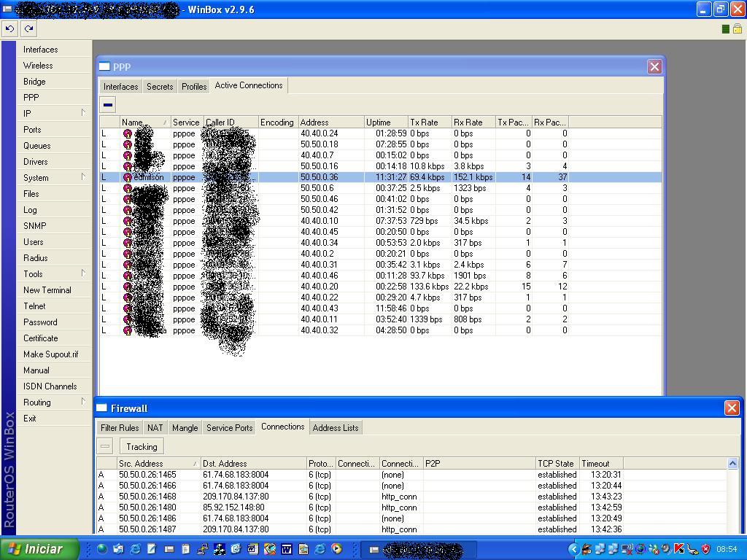Click the greyed minus button in Firewall window
The image size is (747, 560).
(x=105, y=447)
